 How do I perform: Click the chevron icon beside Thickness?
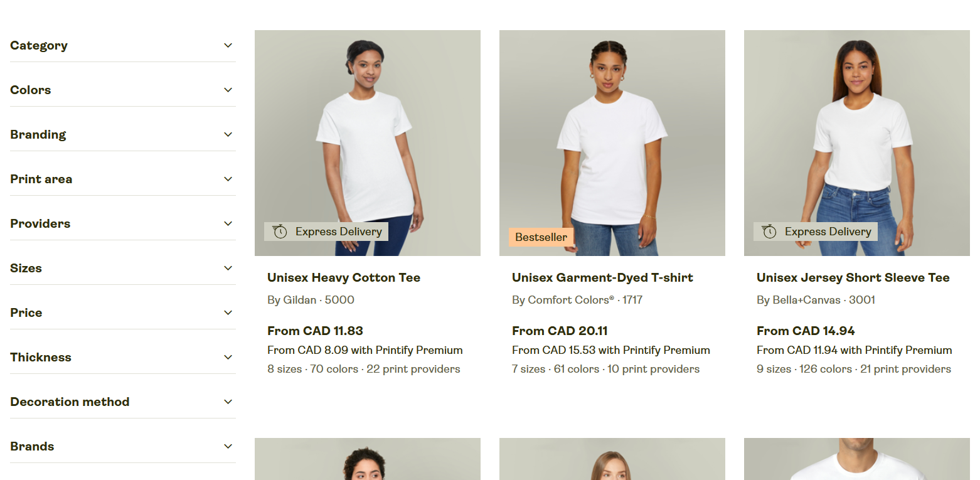click(228, 357)
